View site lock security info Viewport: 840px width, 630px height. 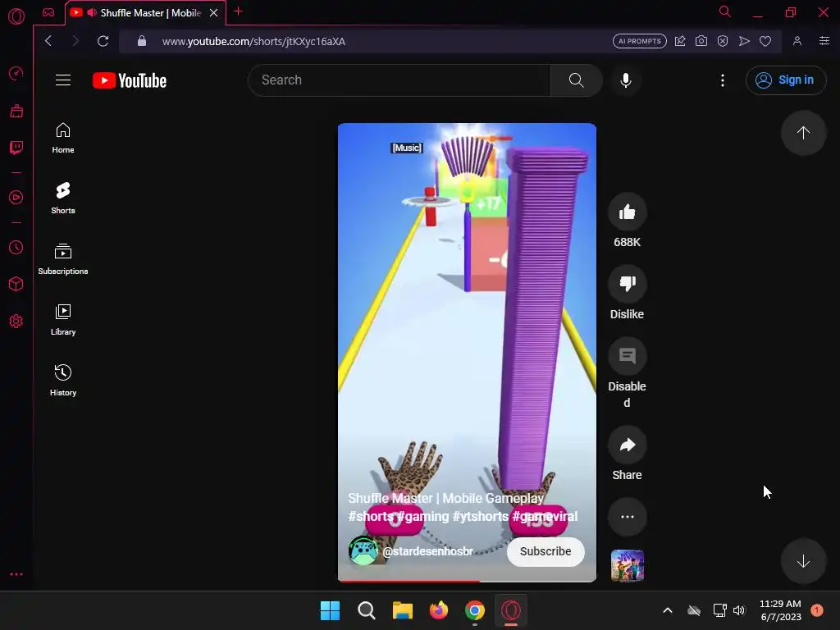[142, 41]
